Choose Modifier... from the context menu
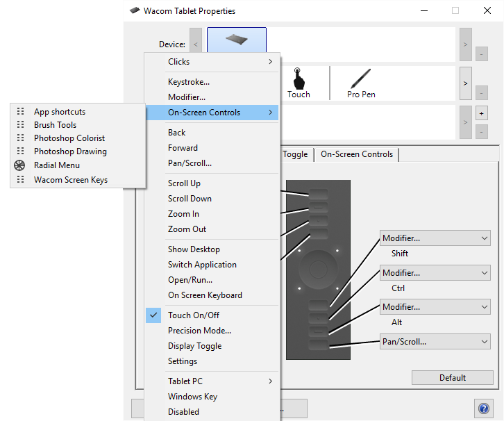Image resolution: width=504 pixels, height=421 pixels. (212, 97)
